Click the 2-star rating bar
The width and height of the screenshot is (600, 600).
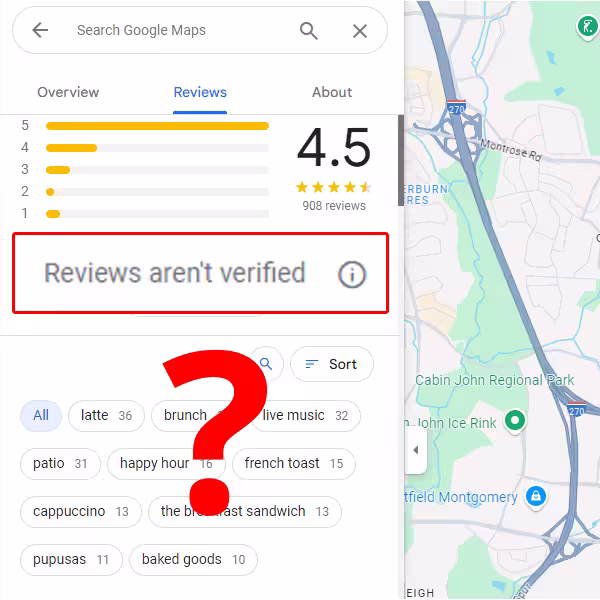pos(157,192)
